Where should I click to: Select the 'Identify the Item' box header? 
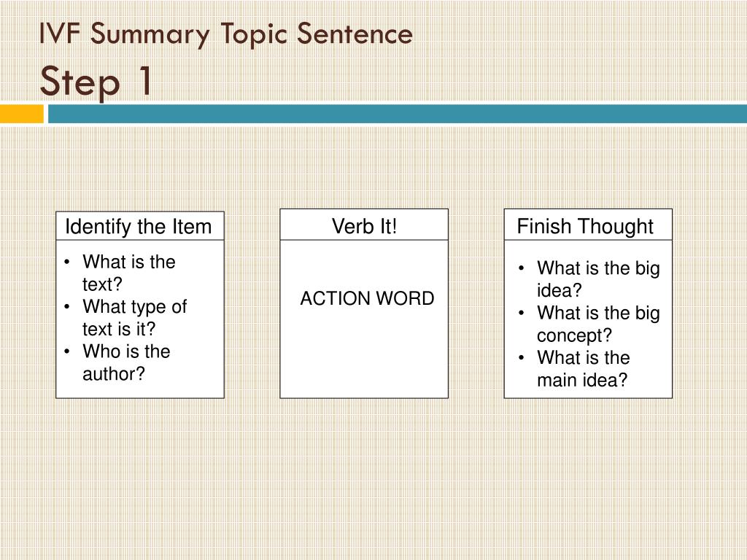140,226
